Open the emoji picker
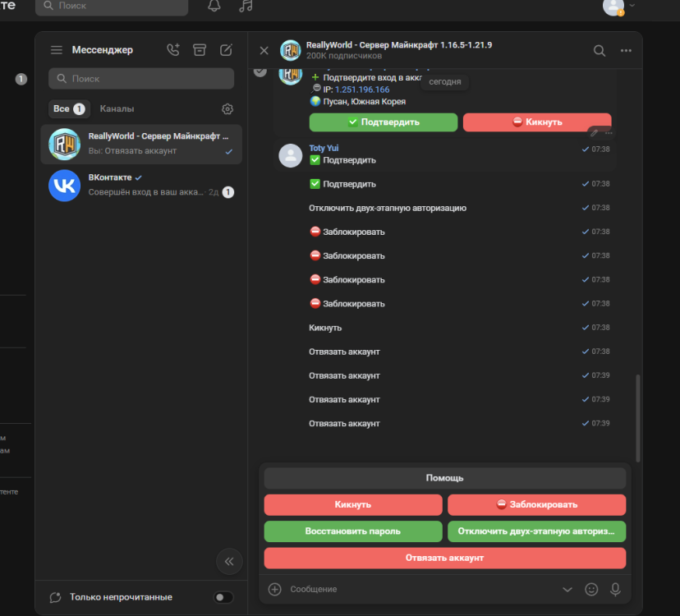 pyautogui.click(x=591, y=589)
